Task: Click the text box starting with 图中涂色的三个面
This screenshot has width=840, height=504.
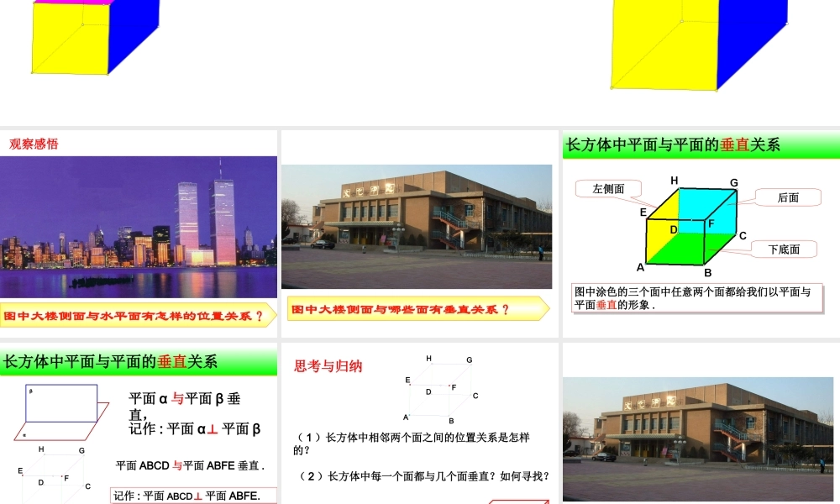Action: click(x=692, y=298)
